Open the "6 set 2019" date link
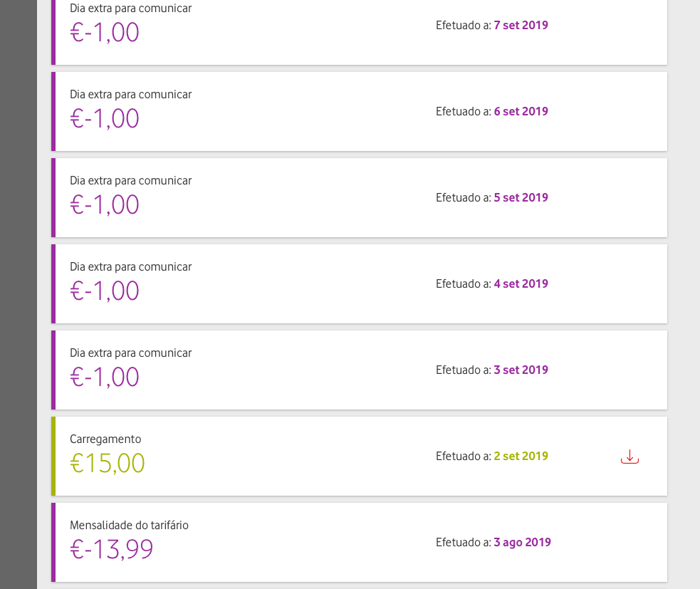Image resolution: width=700 pixels, height=589 pixels. pos(521,111)
